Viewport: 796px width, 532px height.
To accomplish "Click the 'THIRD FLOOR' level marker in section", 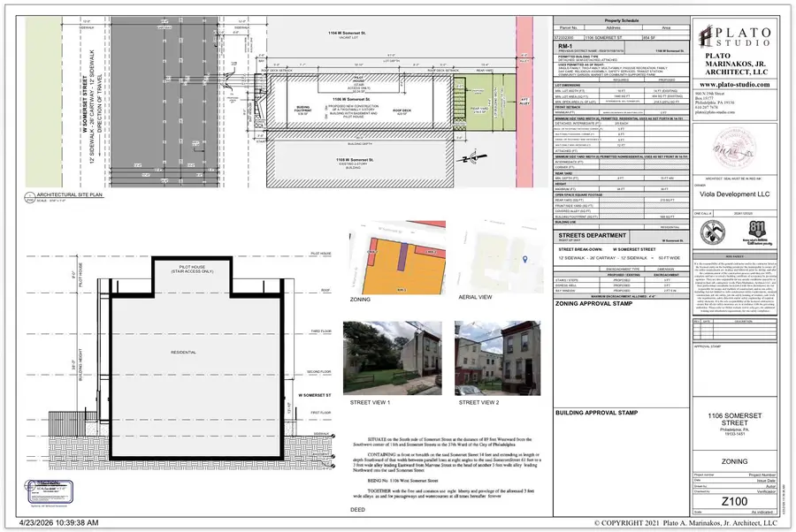I will click(321, 331).
